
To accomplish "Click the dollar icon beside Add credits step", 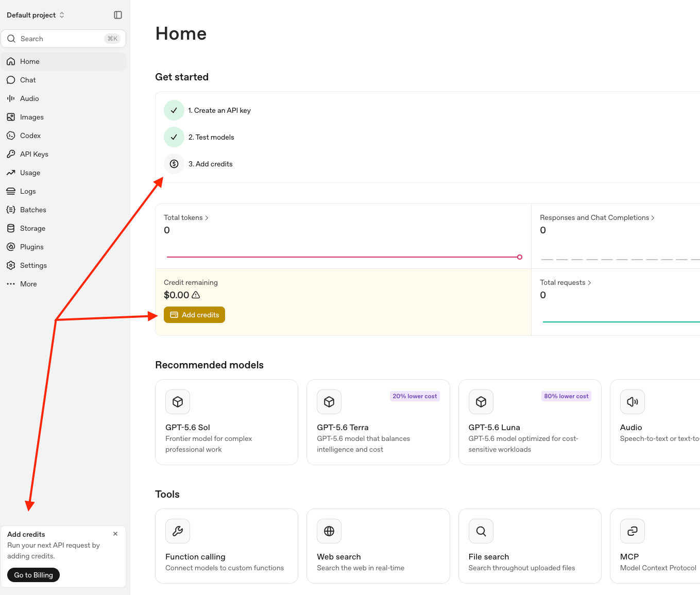I will coord(174,164).
